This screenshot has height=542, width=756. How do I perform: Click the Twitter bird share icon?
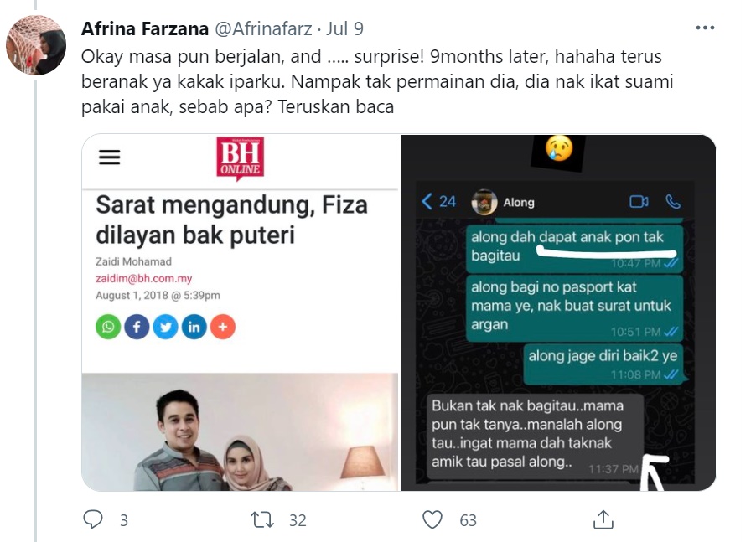click(x=165, y=328)
